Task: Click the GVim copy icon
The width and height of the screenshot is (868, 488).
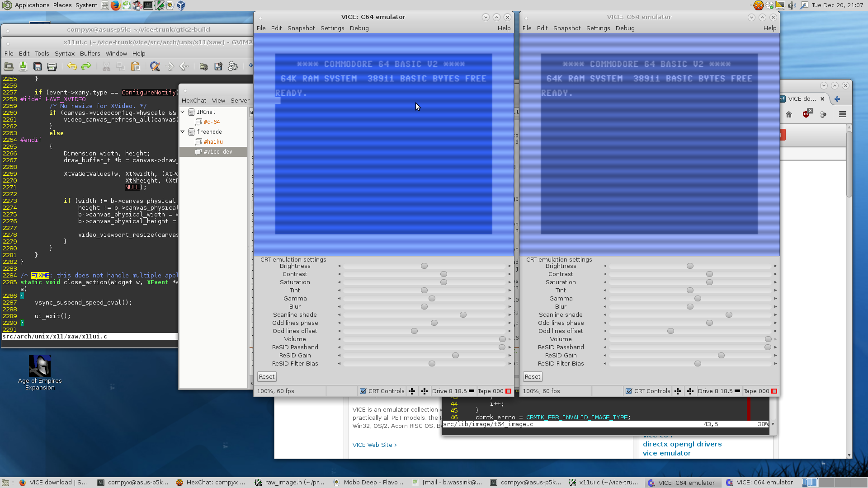Action: [121, 67]
